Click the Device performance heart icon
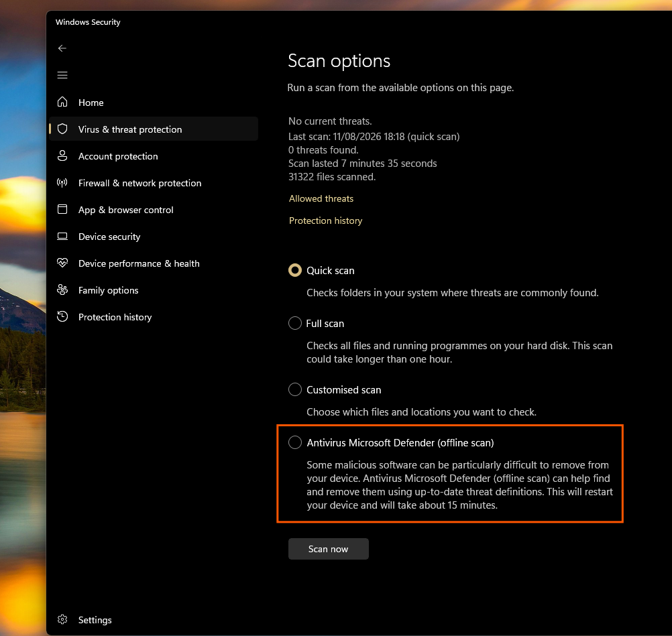This screenshot has height=636, width=672. [x=62, y=263]
